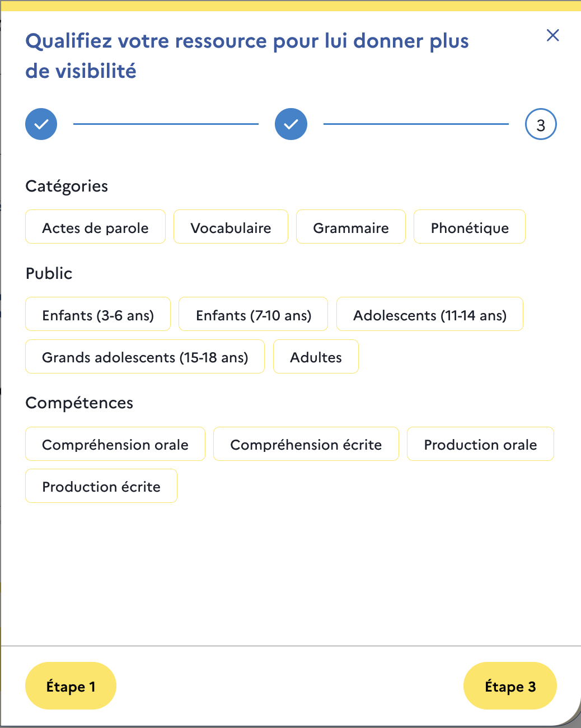This screenshot has height=728, width=581.
Task: Select the Actes de parole category
Action: pos(95,227)
